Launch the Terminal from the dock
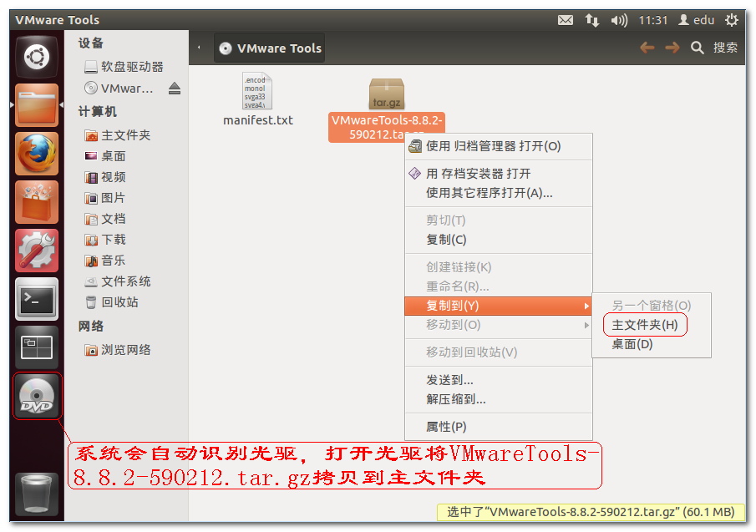The width and height of the screenshot is (756, 532). (37, 299)
